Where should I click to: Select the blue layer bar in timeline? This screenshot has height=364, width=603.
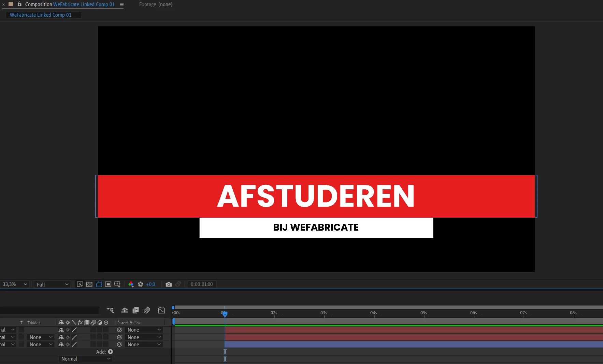coord(414,345)
